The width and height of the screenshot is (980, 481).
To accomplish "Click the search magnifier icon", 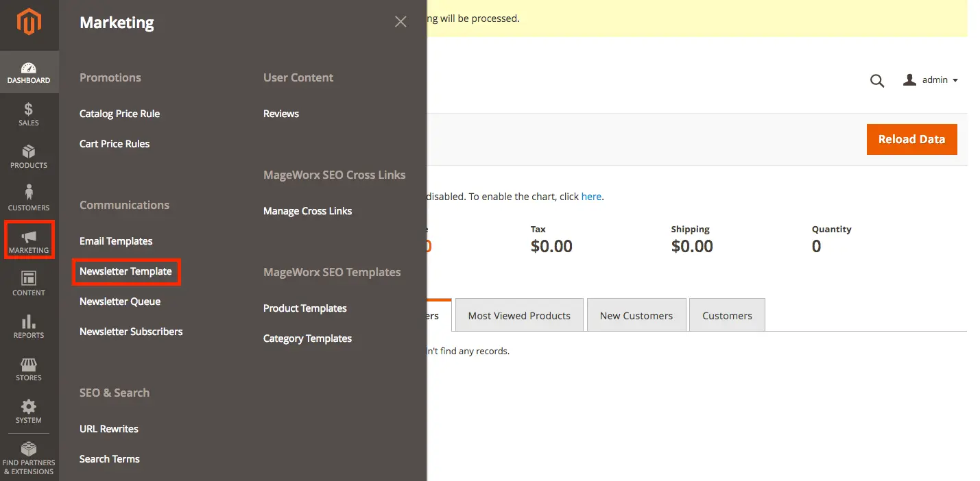I will tap(876, 81).
